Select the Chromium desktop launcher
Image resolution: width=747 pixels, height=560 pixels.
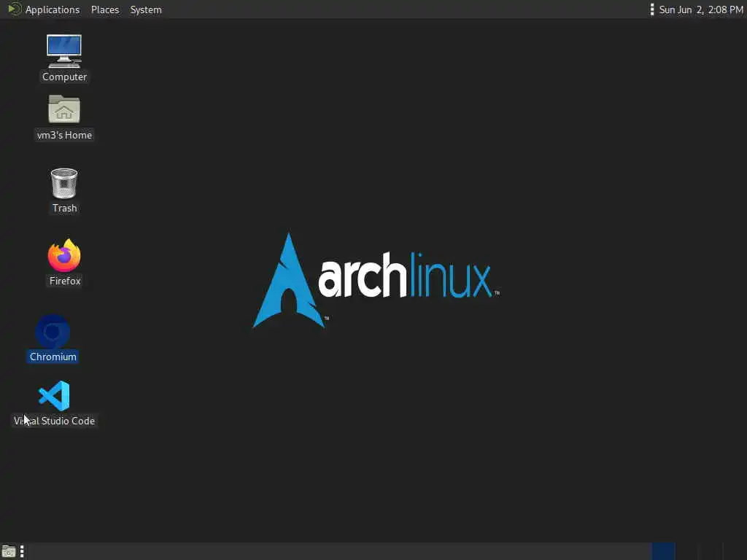pos(53,332)
